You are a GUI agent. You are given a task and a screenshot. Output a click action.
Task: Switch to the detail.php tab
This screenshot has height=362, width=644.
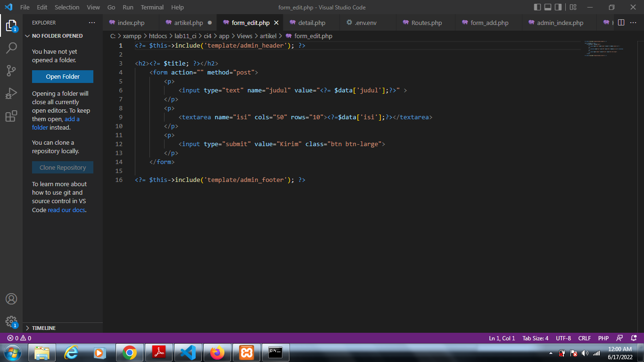pos(312,22)
